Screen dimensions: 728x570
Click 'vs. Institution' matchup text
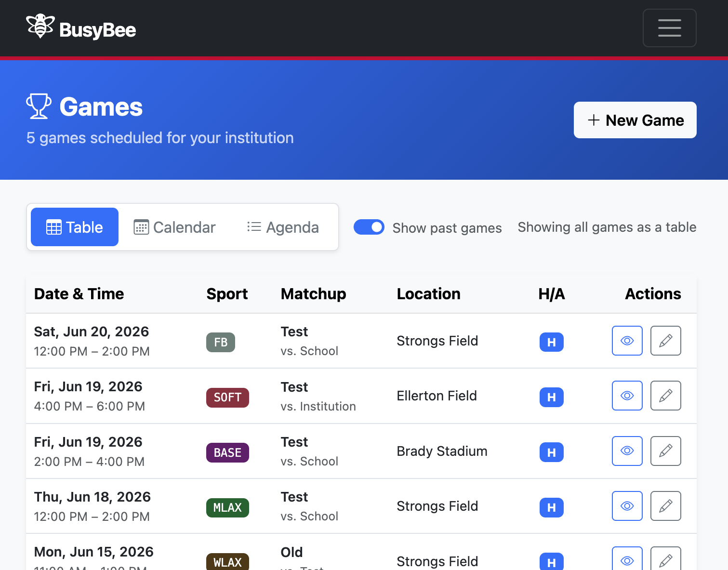(x=318, y=406)
